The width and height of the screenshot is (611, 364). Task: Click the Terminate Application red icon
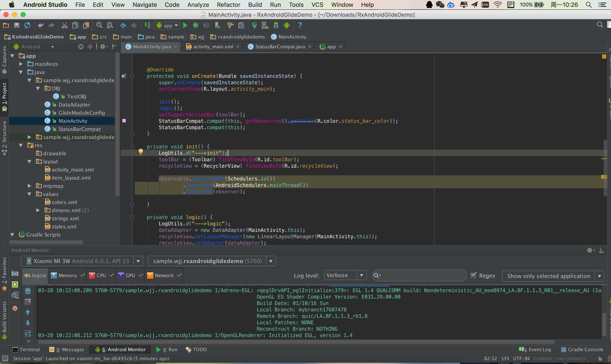15,308
